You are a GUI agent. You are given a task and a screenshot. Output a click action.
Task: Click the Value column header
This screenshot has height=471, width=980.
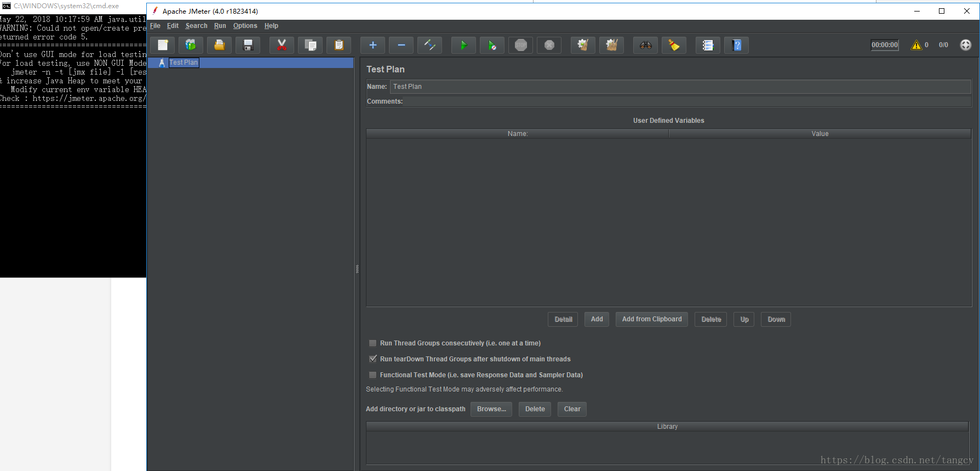pyautogui.click(x=820, y=134)
